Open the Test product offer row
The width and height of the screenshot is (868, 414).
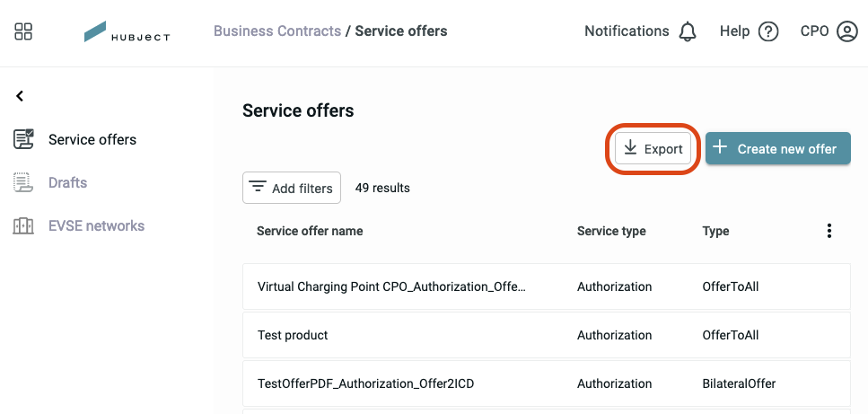click(x=547, y=335)
